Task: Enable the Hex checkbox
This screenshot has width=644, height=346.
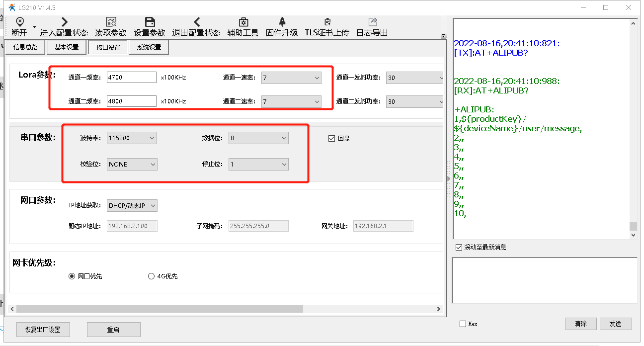Action: pyautogui.click(x=463, y=324)
